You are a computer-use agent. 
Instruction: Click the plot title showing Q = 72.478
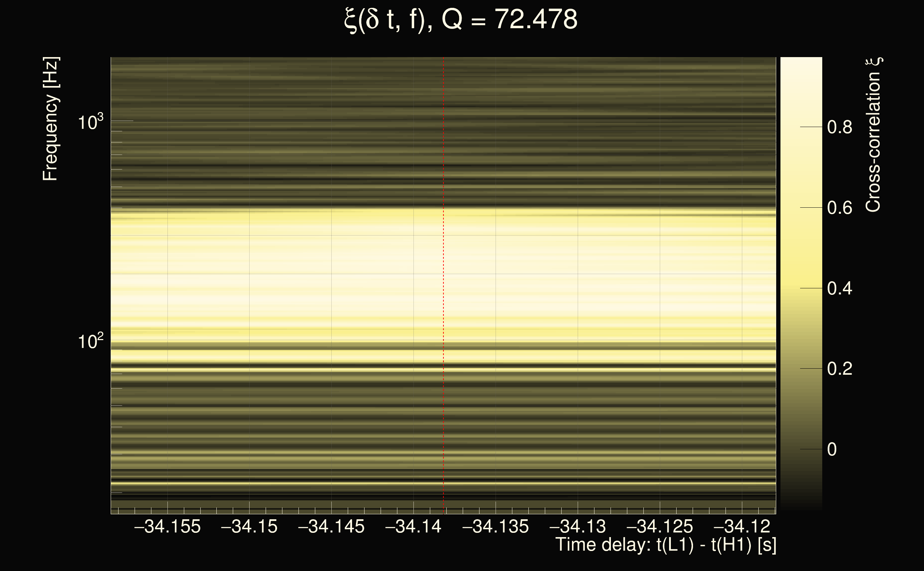click(x=461, y=20)
